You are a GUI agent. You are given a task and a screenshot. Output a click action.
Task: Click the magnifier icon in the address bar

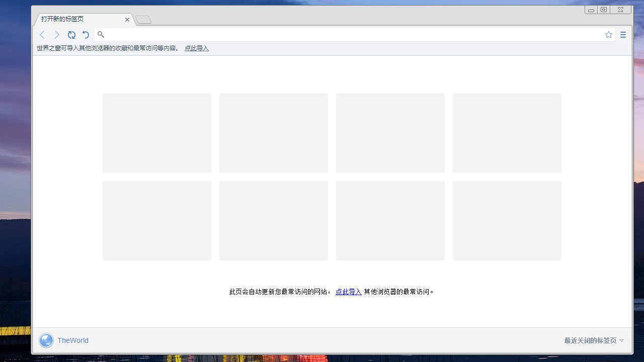[101, 35]
